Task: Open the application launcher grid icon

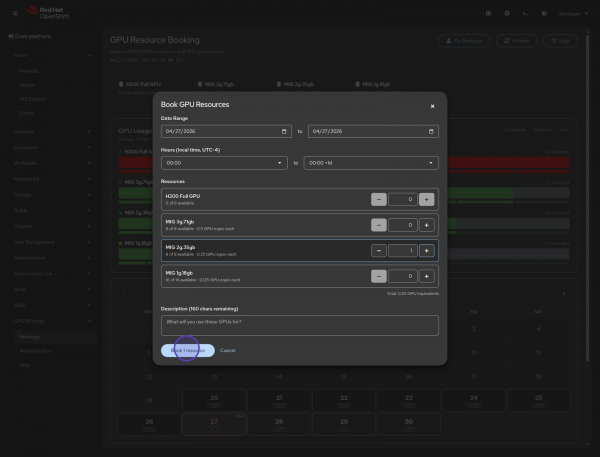Action: (488, 13)
